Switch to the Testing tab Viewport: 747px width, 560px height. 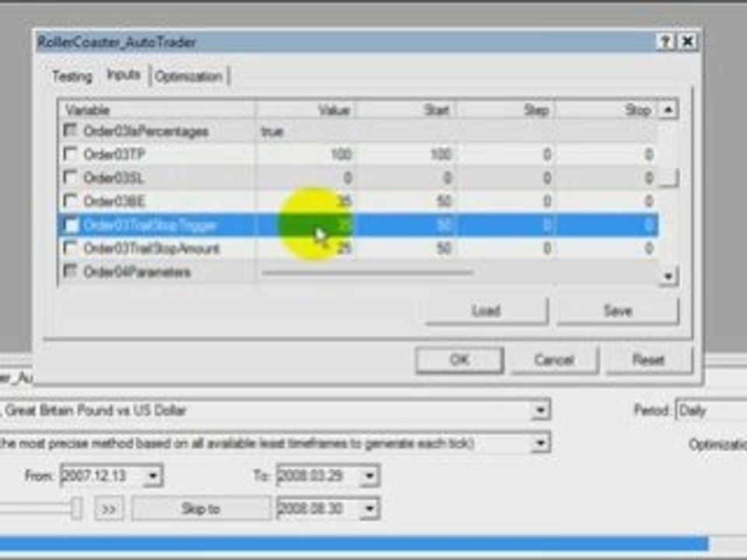coord(72,76)
